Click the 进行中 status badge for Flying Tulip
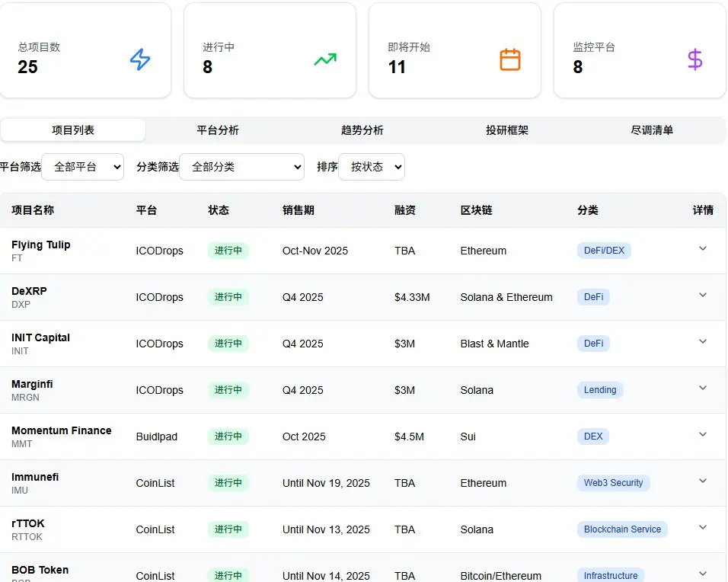728x582 pixels. tap(228, 251)
